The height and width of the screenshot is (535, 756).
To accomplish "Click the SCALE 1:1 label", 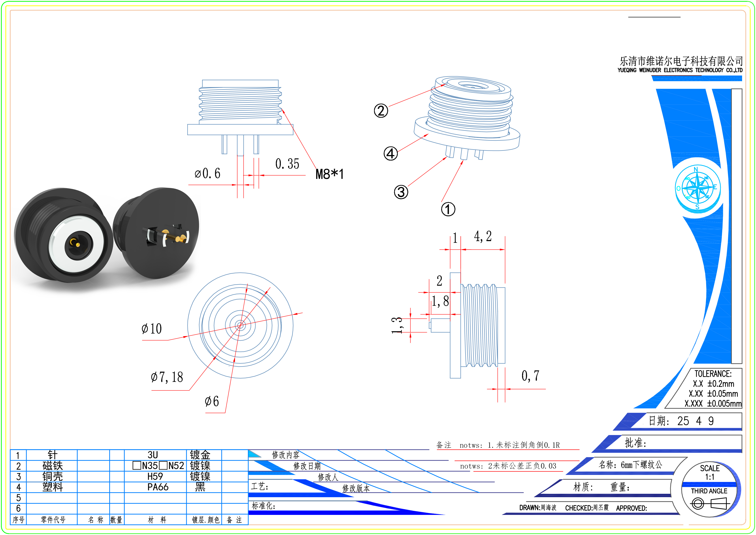I will click(x=710, y=472).
